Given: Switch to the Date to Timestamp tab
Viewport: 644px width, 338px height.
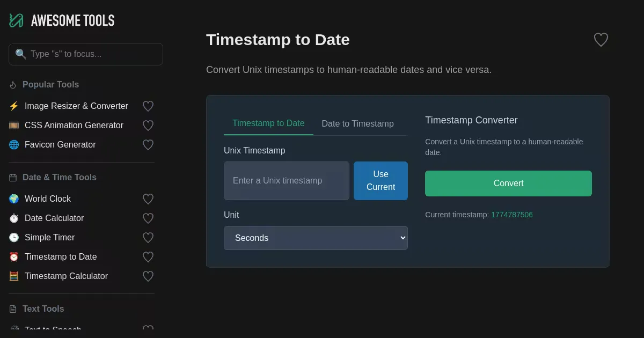Looking at the screenshot, I should [357, 123].
